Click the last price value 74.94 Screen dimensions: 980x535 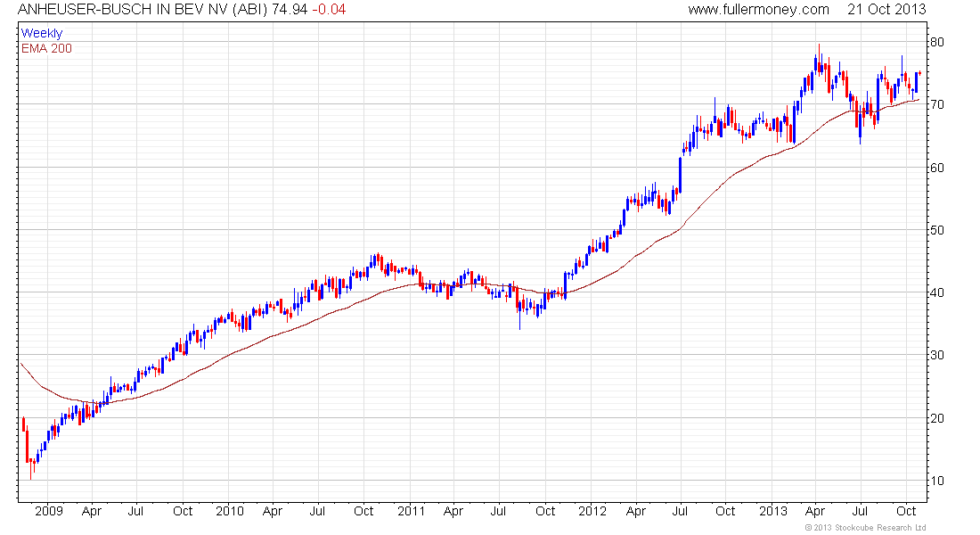(290, 10)
